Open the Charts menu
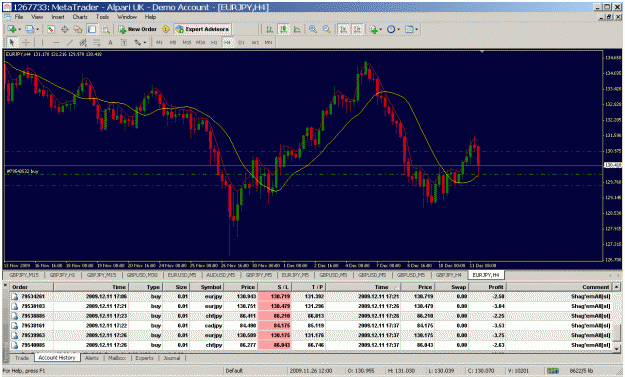Image resolution: width=625 pixels, height=377 pixels. (80, 17)
